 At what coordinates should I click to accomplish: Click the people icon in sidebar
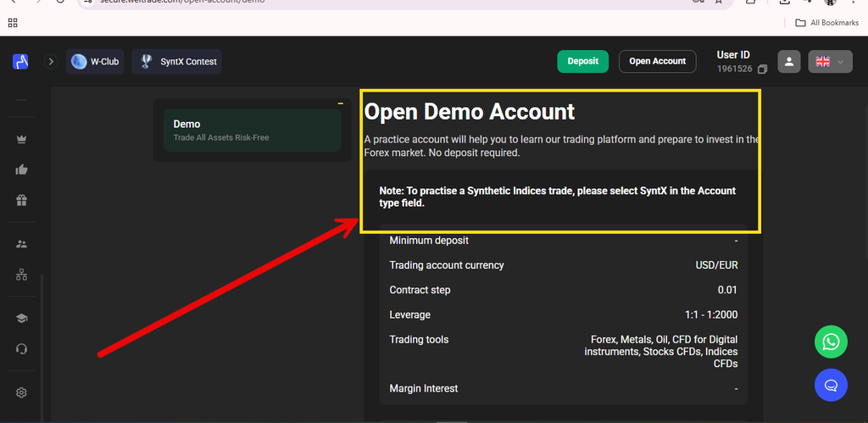[x=21, y=243]
